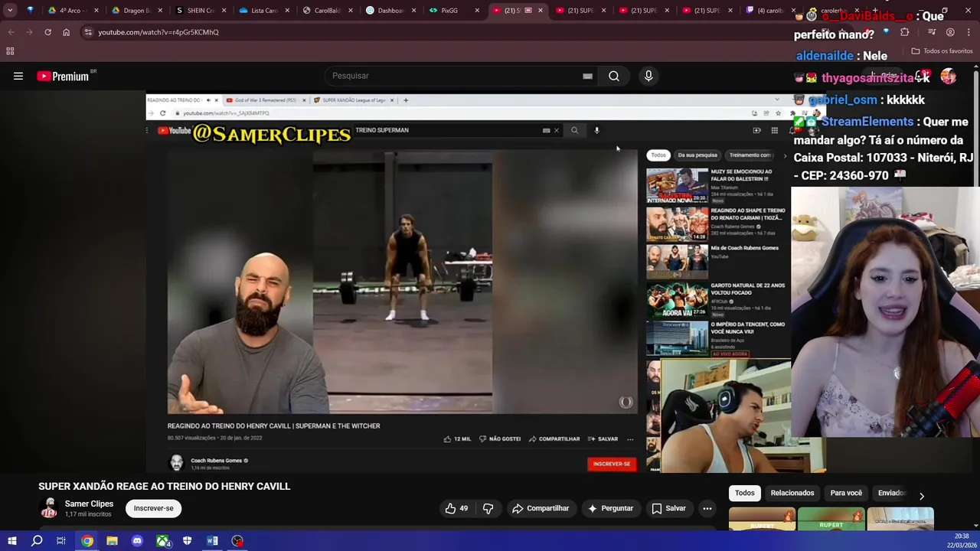The width and height of the screenshot is (980, 551).
Task: Close the PixGG browser tab
Action: pos(477,11)
